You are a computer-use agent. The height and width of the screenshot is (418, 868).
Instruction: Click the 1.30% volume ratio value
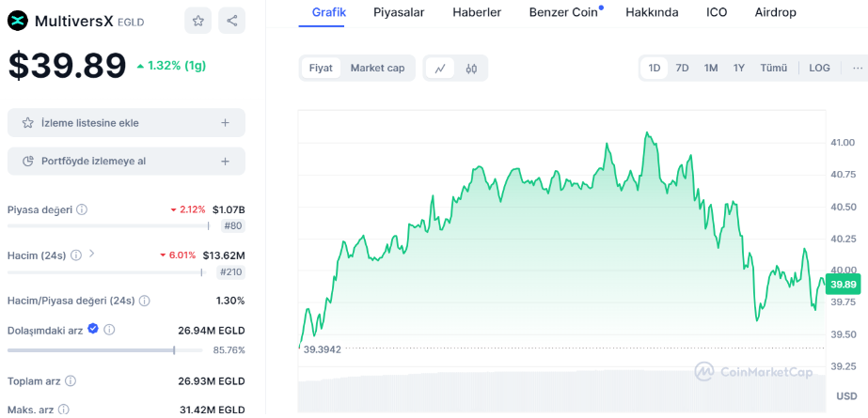pyautogui.click(x=230, y=301)
